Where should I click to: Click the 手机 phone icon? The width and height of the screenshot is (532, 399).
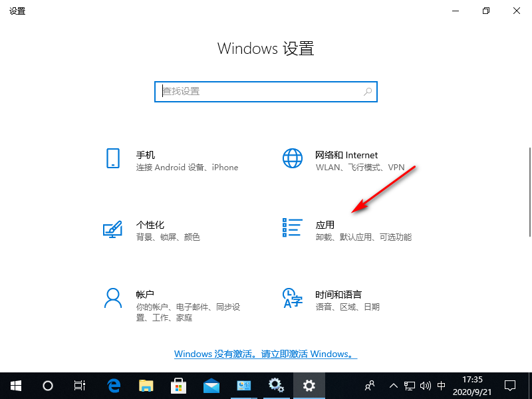[x=112, y=158]
